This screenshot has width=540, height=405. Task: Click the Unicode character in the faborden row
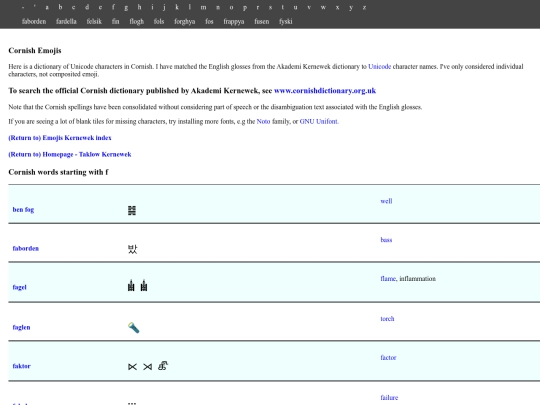[132, 249]
